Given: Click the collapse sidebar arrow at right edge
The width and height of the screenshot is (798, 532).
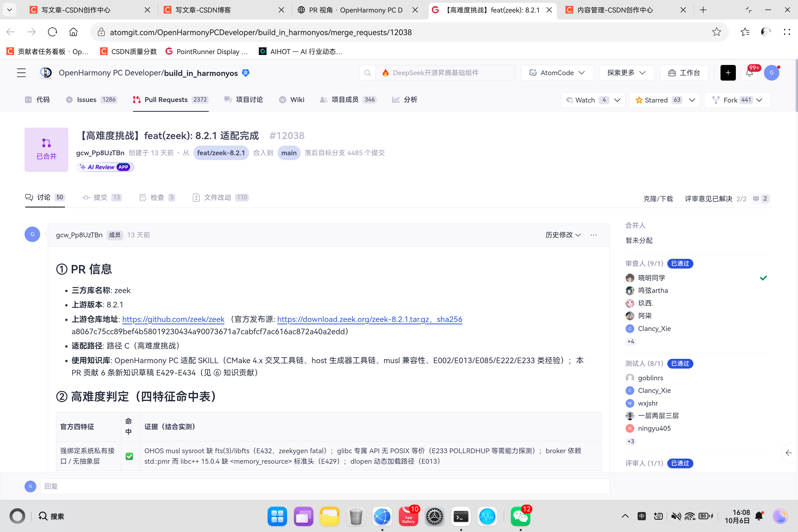Looking at the screenshot, I should coord(789,453).
